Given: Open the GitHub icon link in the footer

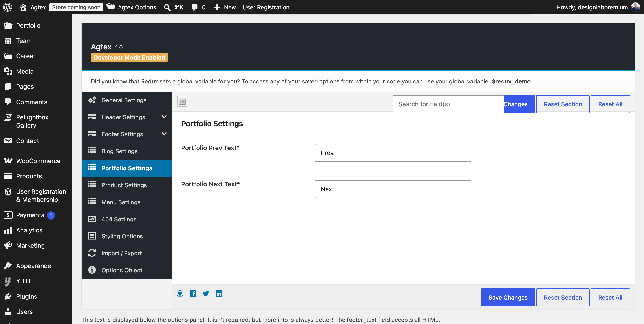Looking at the screenshot, I should [180, 294].
